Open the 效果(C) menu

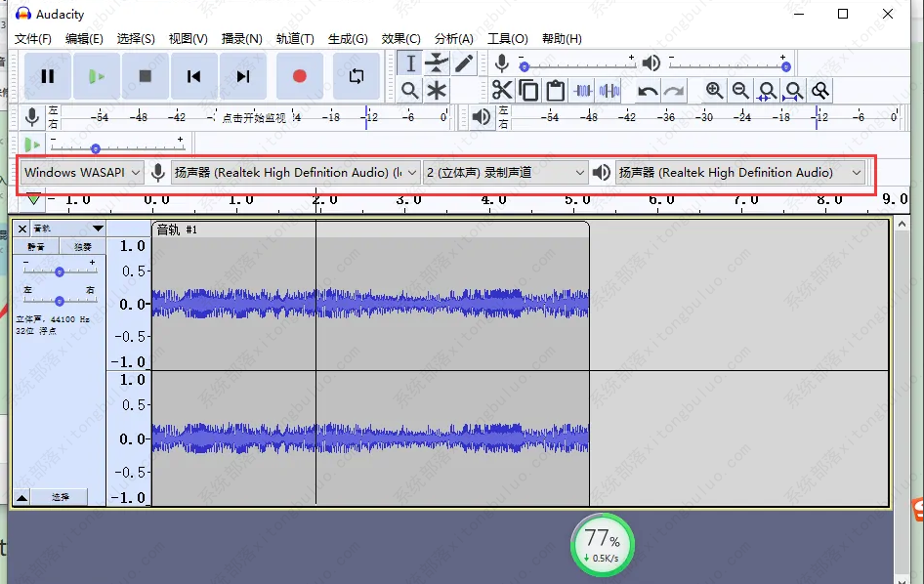400,39
